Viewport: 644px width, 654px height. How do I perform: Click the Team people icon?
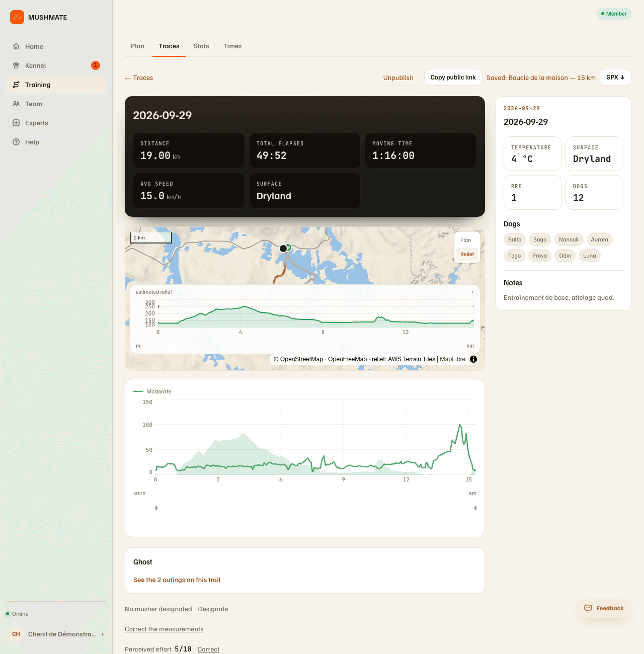pyautogui.click(x=16, y=104)
